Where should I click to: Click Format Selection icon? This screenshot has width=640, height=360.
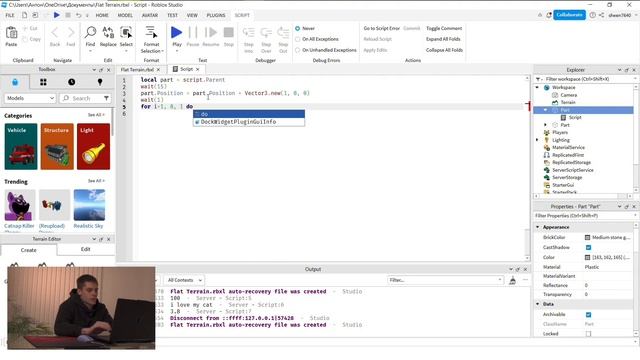151,32
